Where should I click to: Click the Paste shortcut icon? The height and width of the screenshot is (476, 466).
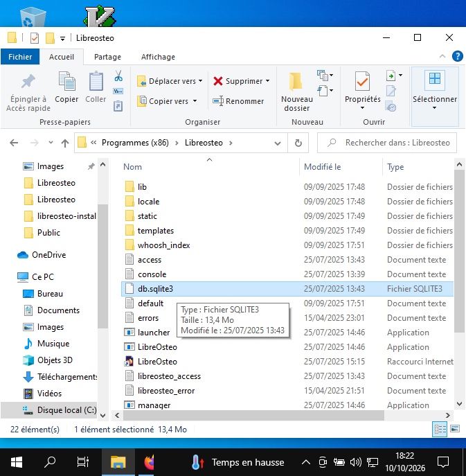tap(118, 106)
